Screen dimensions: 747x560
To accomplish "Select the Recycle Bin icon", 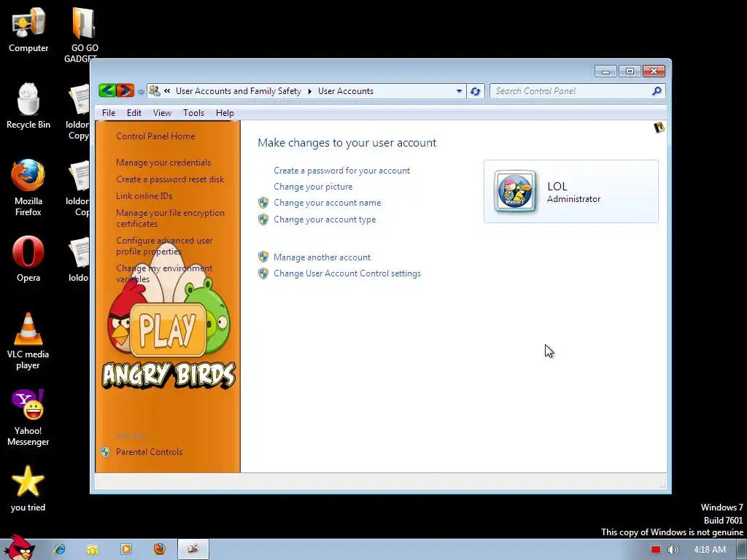I will (28, 106).
